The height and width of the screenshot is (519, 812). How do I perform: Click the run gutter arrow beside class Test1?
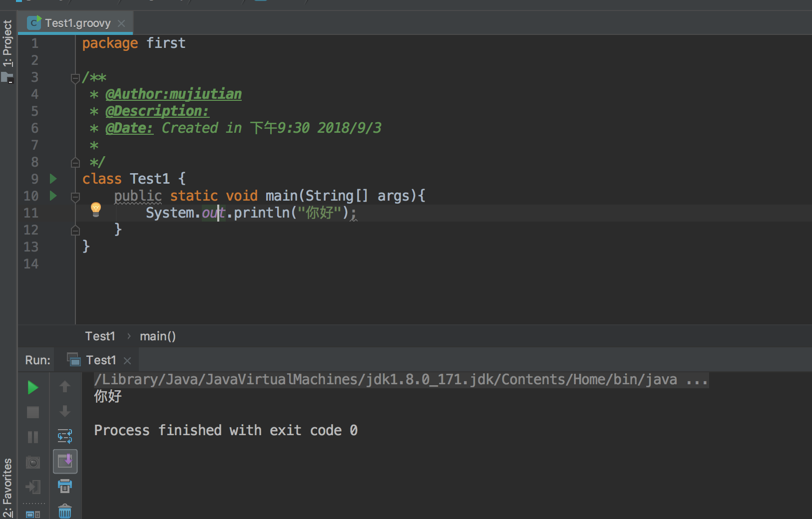53,179
